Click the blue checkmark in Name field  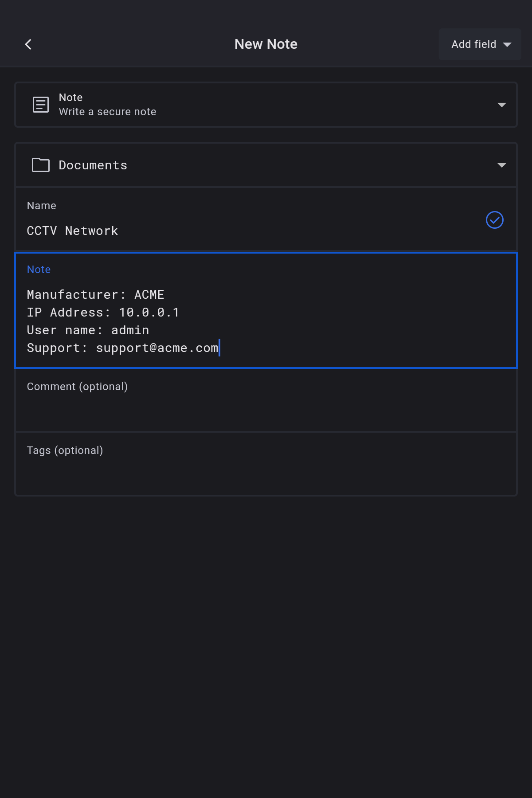point(494,220)
